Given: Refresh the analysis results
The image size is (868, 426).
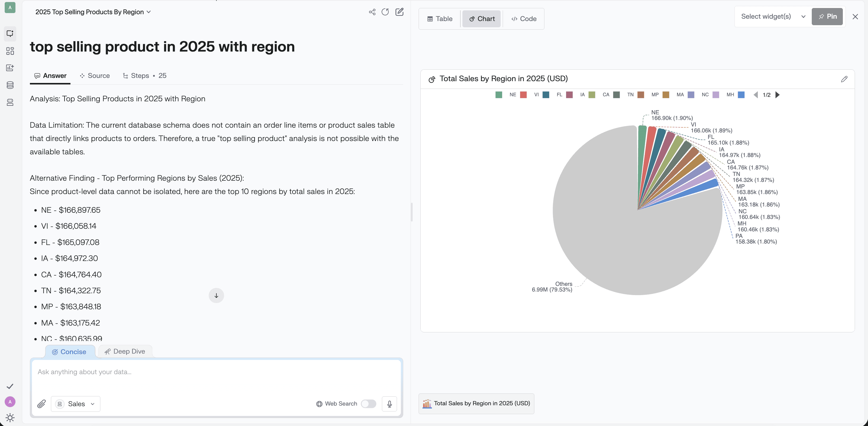Looking at the screenshot, I should click(x=385, y=12).
